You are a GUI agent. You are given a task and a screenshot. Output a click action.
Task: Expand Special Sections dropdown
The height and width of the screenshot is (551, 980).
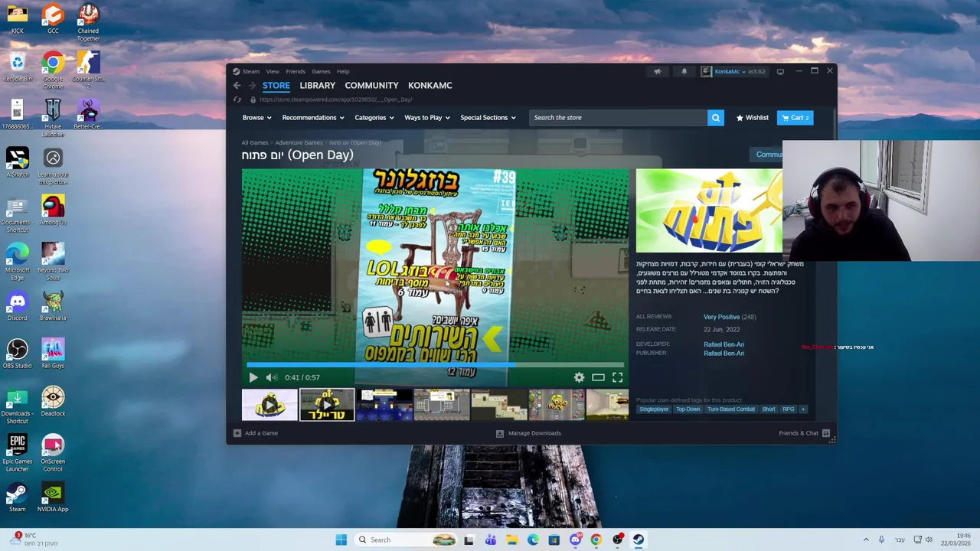coord(488,118)
